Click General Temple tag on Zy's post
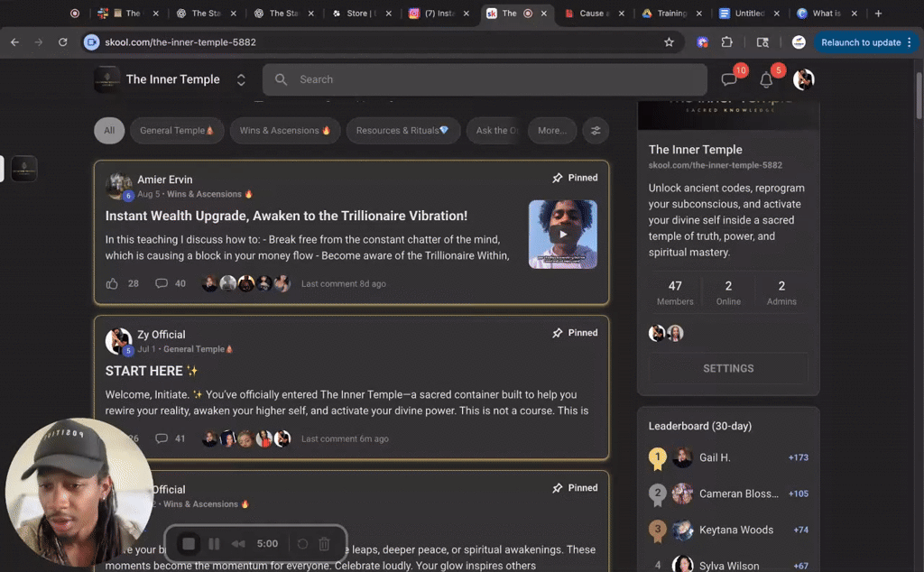 pos(198,349)
